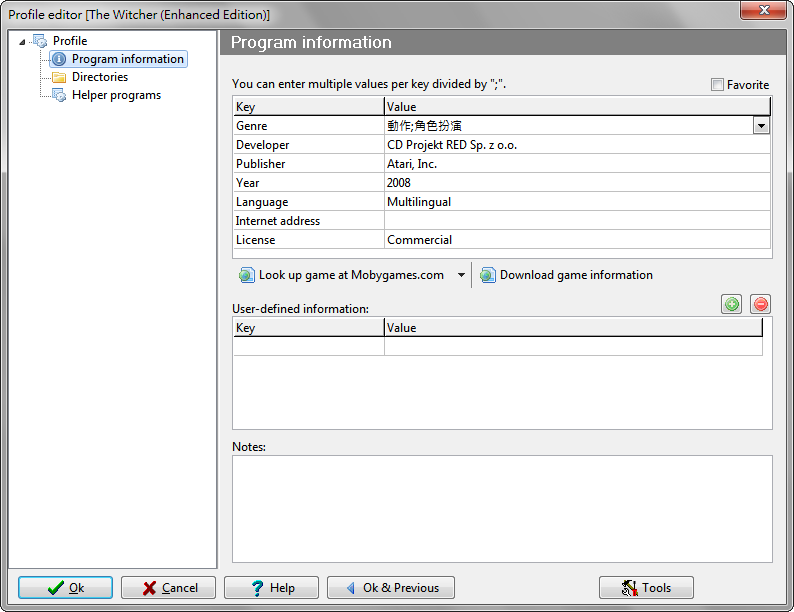Screen dimensions: 794x612
Task: Click the Genre value text cell
Action: pos(569,126)
